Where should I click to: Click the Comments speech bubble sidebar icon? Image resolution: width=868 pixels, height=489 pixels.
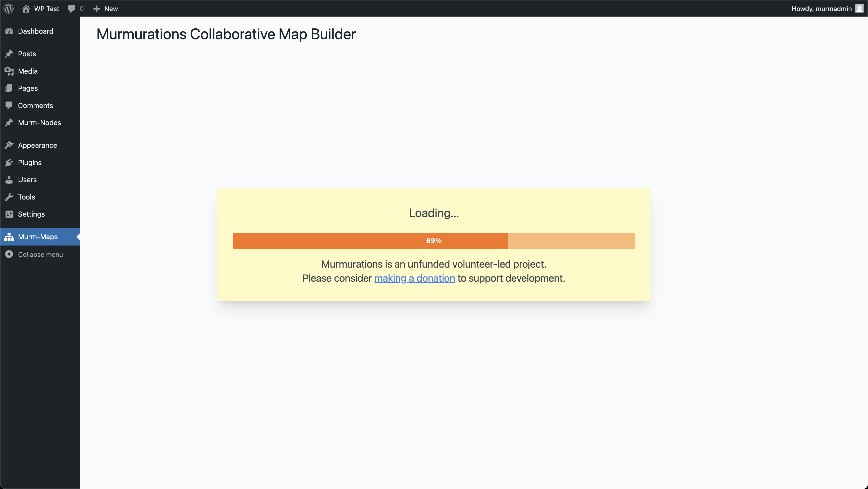coord(9,106)
